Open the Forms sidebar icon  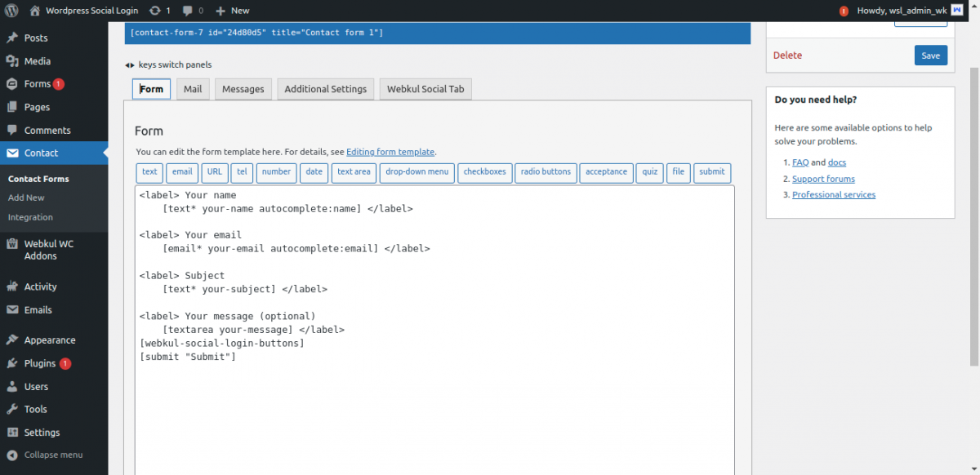pos(12,84)
